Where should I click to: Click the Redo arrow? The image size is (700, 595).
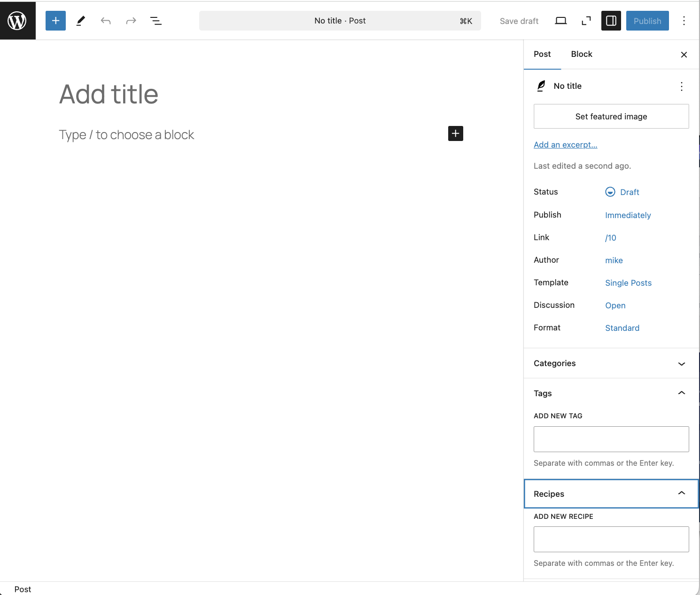(x=131, y=21)
